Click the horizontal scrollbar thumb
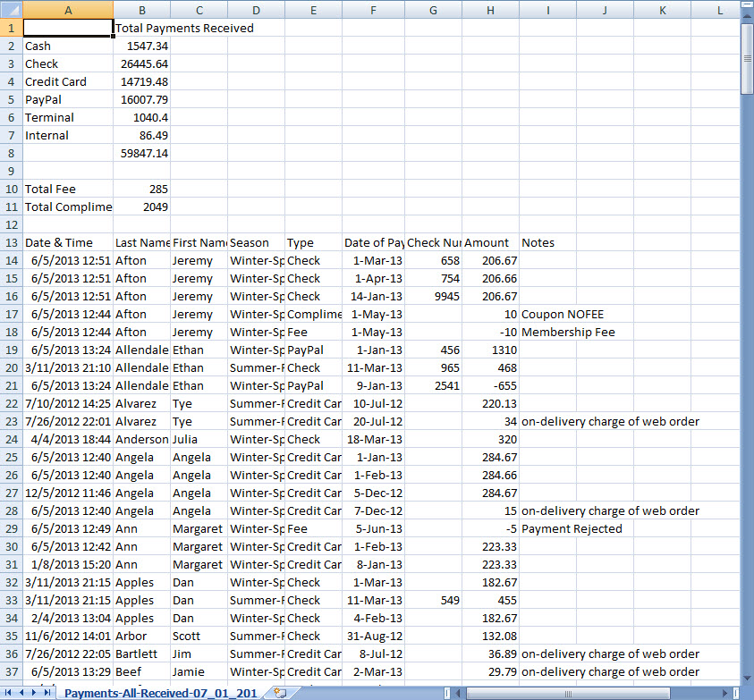Image resolution: width=754 pixels, height=700 pixels. click(x=568, y=693)
